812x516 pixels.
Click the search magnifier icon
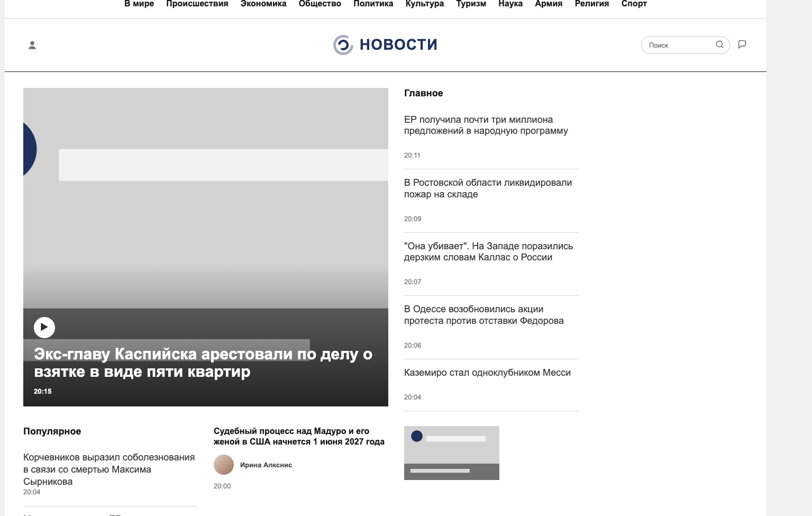pos(719,44)
